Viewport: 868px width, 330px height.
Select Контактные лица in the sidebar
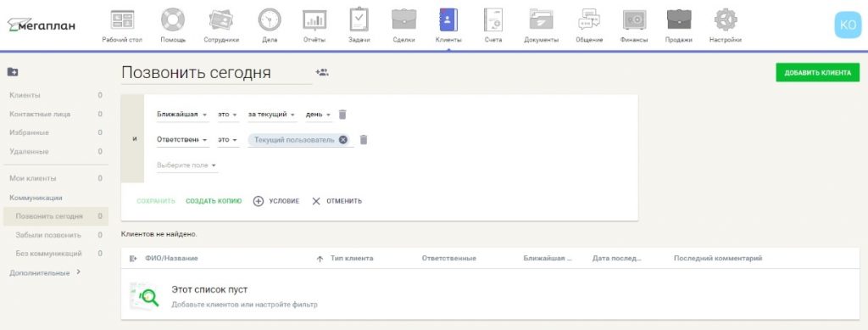(x=55, y=114)
